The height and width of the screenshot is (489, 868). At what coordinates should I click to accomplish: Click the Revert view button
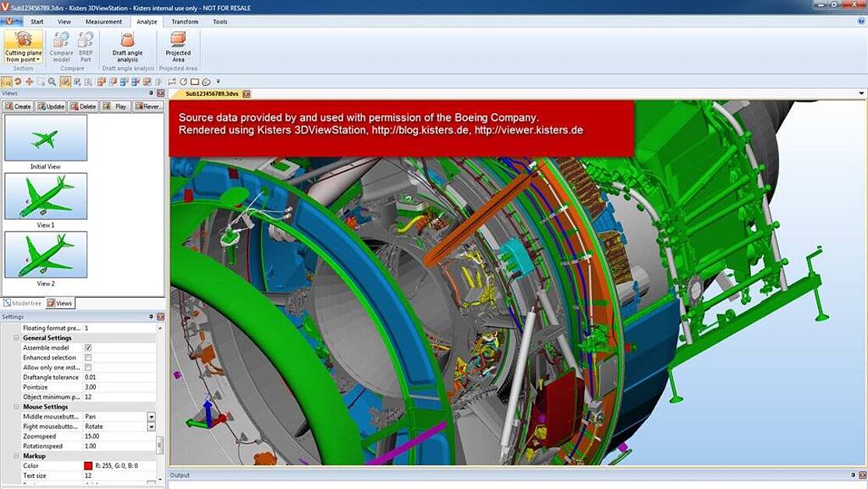pos(147,106)
